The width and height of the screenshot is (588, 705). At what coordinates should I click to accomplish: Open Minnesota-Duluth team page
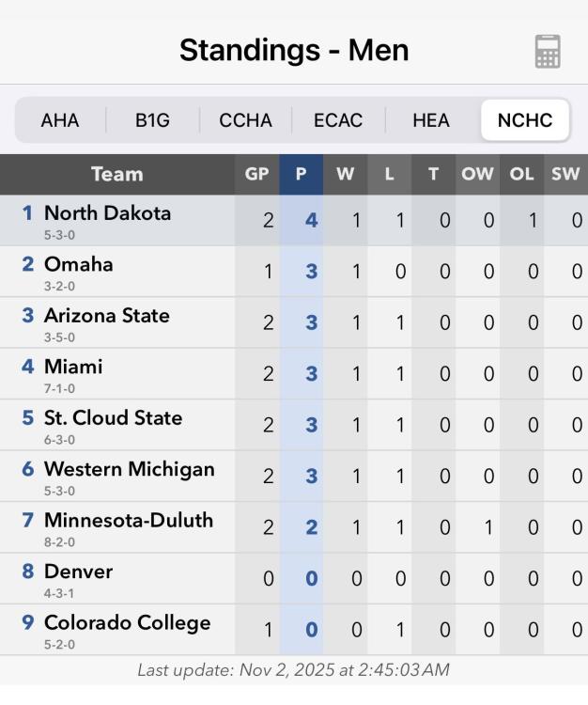pos(129,527)
